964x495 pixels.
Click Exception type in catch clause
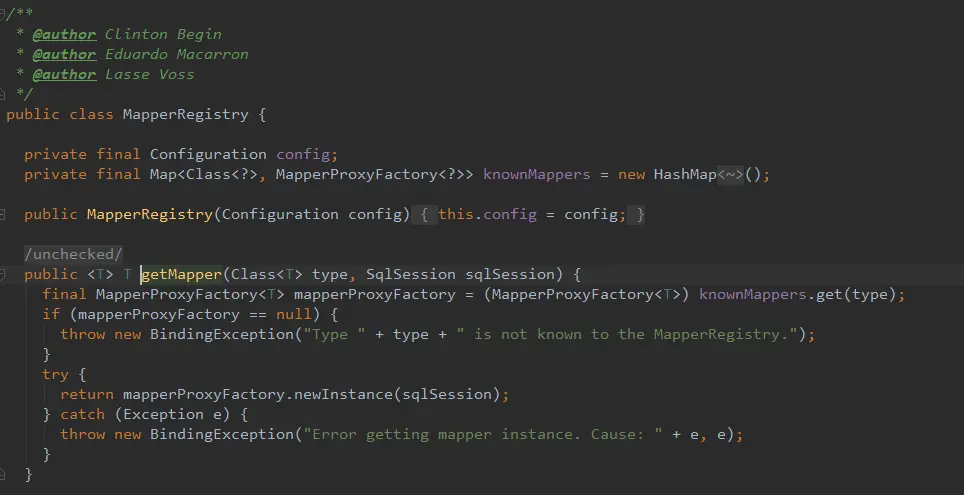pos(163,414)
